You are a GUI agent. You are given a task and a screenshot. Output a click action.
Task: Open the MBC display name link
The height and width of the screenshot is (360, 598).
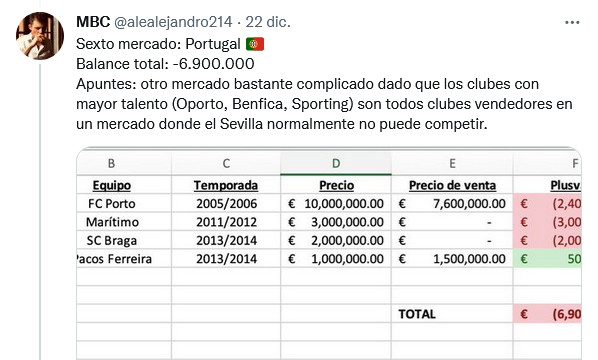click(93, 22)
